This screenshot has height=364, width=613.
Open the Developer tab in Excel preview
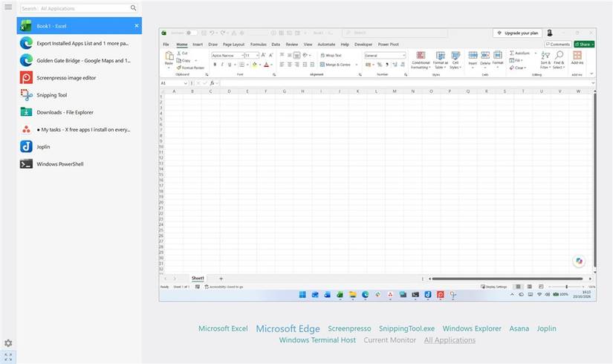pos(363,44)
